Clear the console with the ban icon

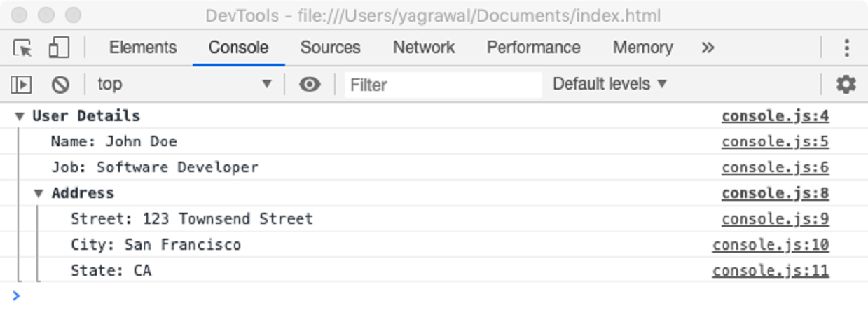pos(61,85)
